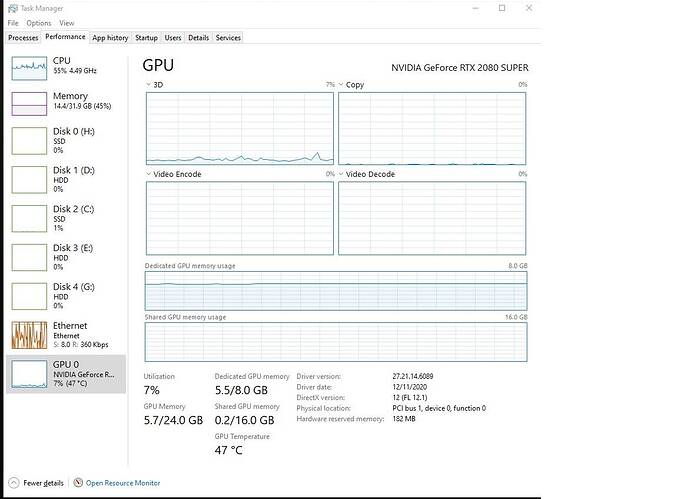Open the 3D engine graph dropdown
Viewport: 678px width, 499px height.
pyautogui.click(x=150, y=85)
